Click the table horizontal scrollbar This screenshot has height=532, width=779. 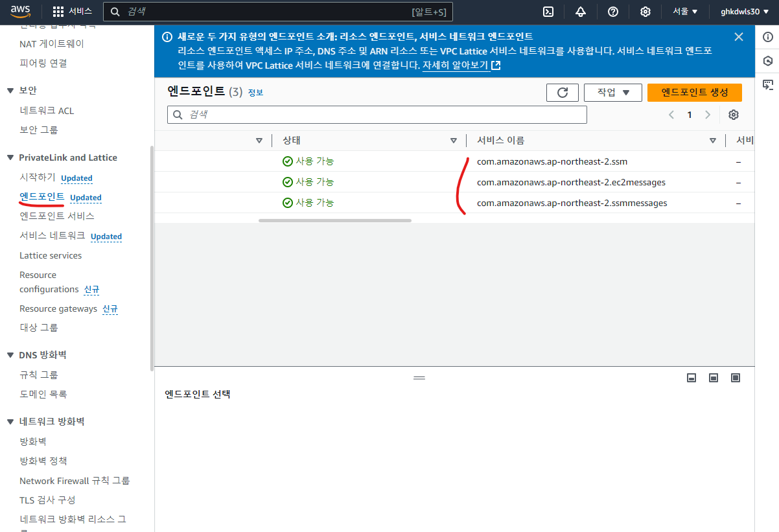(335, 220)
